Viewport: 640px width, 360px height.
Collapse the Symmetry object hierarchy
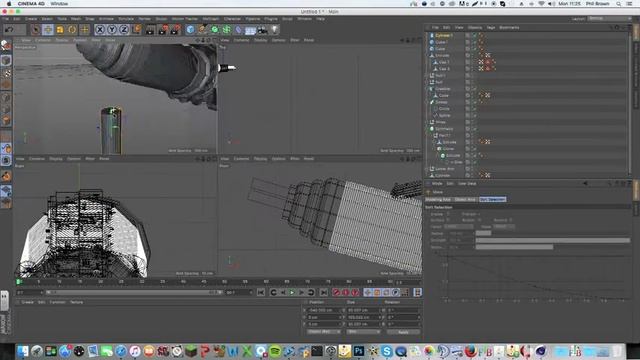[427, 129]
